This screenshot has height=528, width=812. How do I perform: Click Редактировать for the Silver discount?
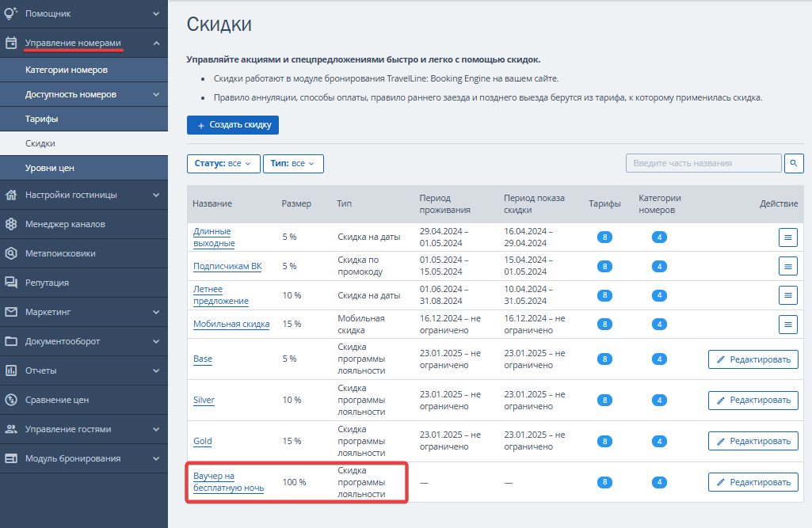753,400
